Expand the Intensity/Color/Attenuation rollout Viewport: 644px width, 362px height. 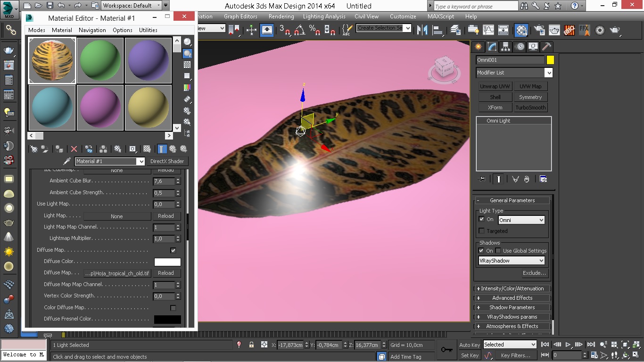click(x=512, y=288)
